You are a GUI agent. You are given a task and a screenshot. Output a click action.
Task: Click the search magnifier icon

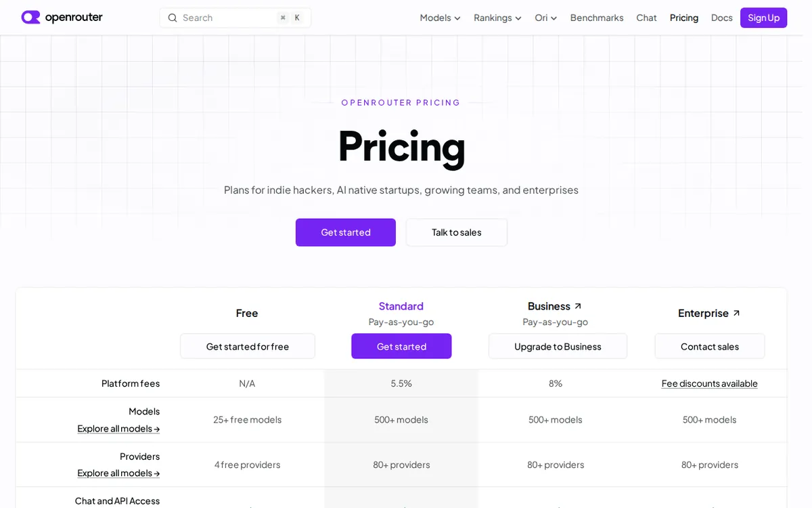pos(173,18)
